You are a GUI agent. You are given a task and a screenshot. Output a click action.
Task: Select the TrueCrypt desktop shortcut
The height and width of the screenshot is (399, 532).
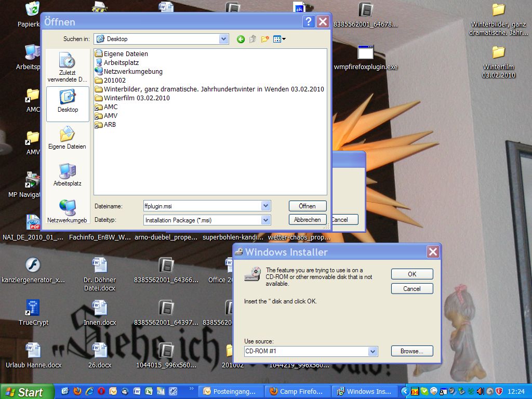click(x=33, y=313)
